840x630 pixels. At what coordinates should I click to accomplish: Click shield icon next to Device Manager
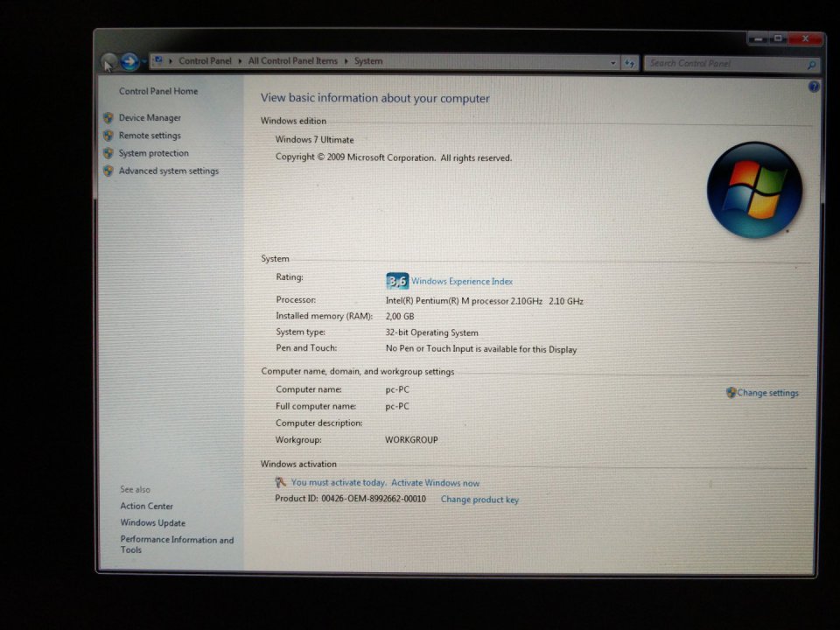[108, 117]
